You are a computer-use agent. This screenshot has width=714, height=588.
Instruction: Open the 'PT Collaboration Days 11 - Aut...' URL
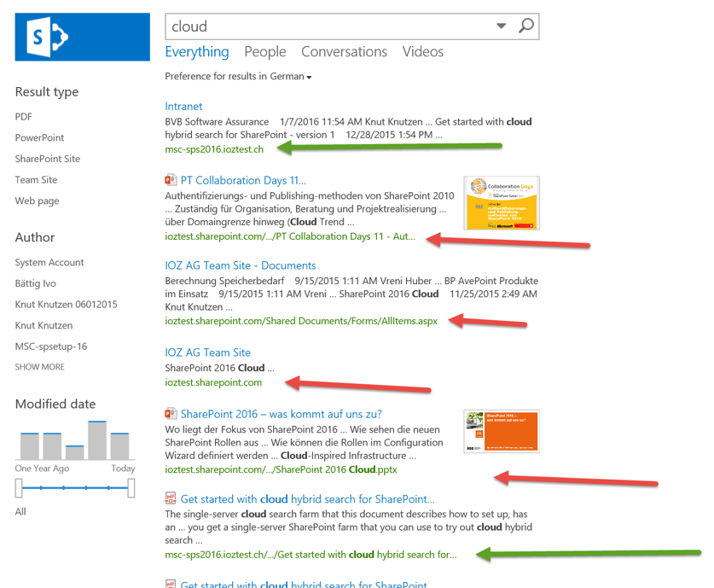tap(290, 236)
